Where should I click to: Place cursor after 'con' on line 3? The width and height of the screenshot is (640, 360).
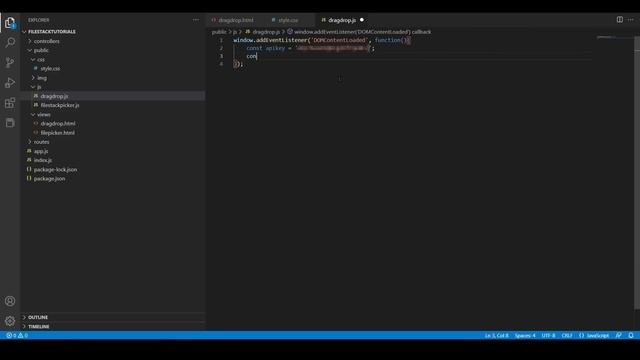[257, 56]
